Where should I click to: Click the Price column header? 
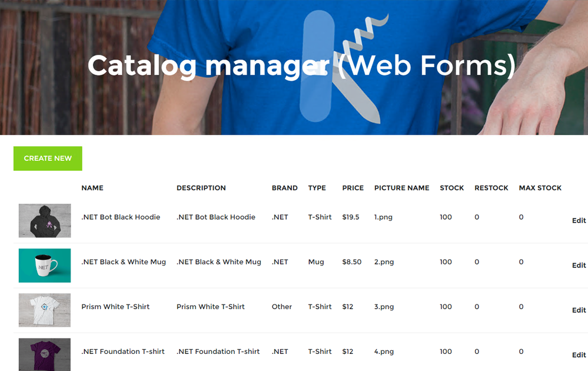click(353, 188)
